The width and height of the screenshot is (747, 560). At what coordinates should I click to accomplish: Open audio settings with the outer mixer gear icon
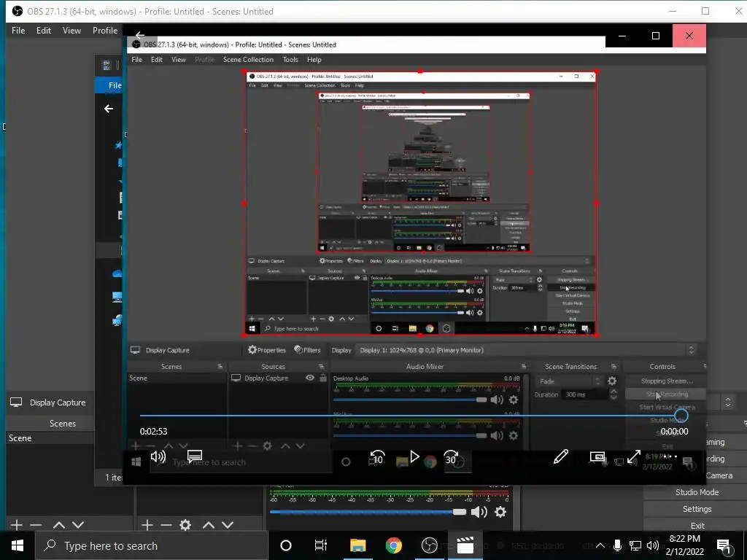tap(500, 512)
